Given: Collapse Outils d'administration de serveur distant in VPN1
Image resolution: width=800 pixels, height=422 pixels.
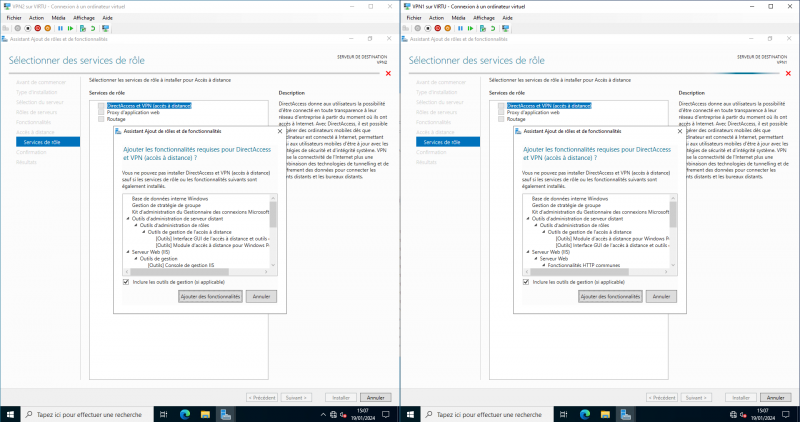Looking at the screenshot, I should [528, 218].
